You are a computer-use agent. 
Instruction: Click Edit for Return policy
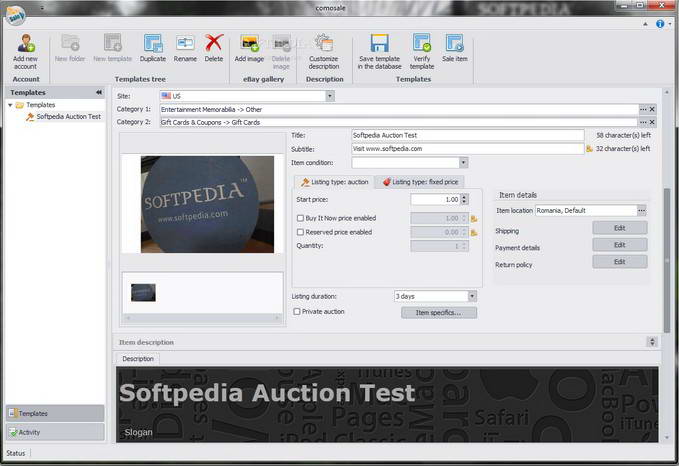pos(620,262)
